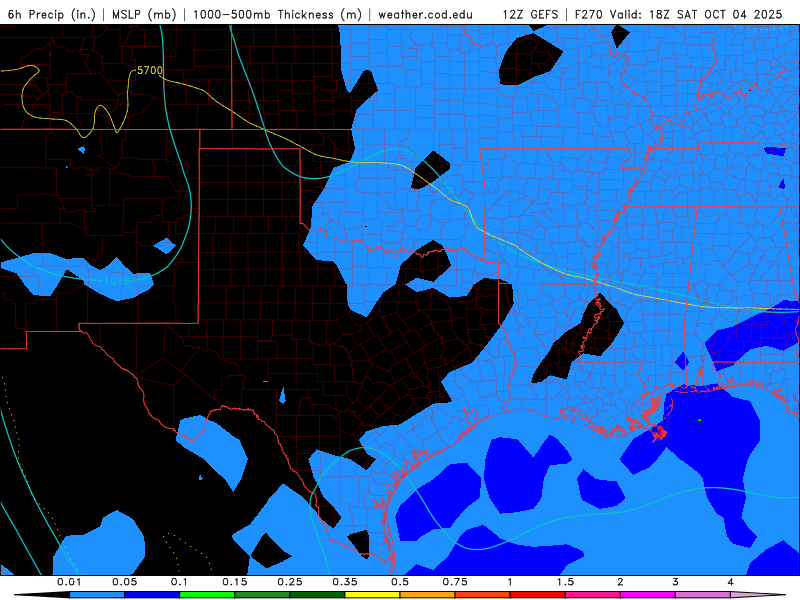800x600 pixels.
Task: Click the '0.35' legend value
Action: [345, 582]
